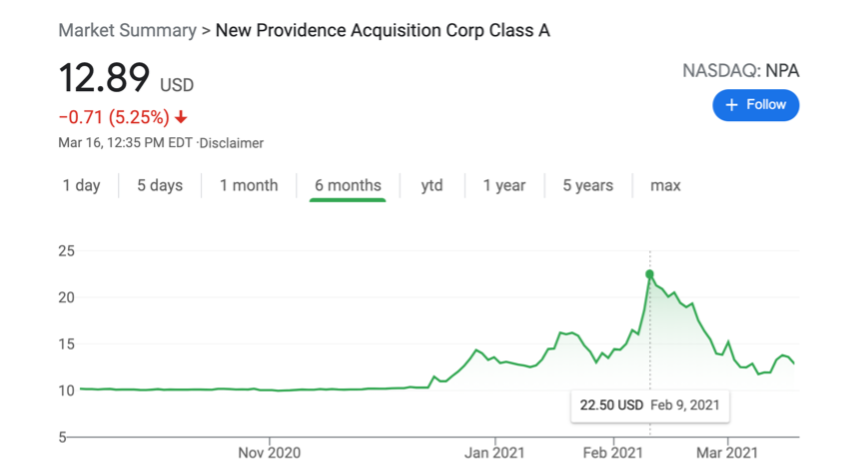Image resolution: width=852 pixels, height=476 pixels.
Task: Select the 1 month range tab
Action: 249,185
